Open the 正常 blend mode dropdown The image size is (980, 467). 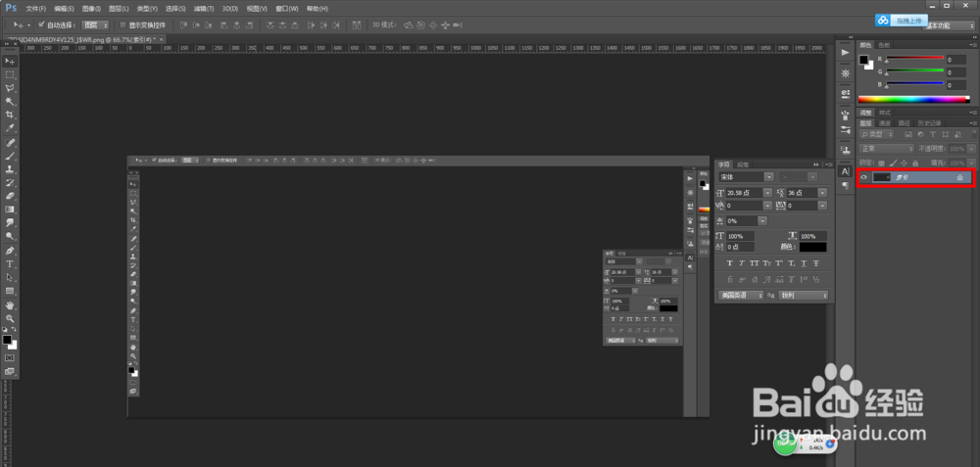point(887,149)
